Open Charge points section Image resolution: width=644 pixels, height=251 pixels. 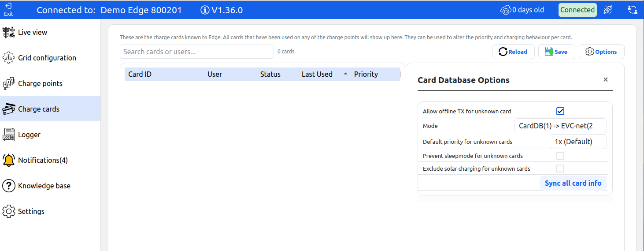pos(50,83)
